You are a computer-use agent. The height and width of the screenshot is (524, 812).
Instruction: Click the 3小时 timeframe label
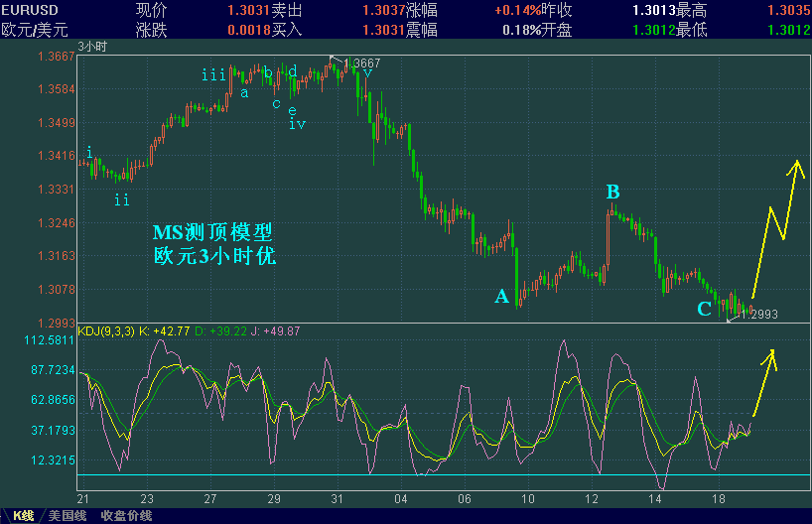pos(92,47)
